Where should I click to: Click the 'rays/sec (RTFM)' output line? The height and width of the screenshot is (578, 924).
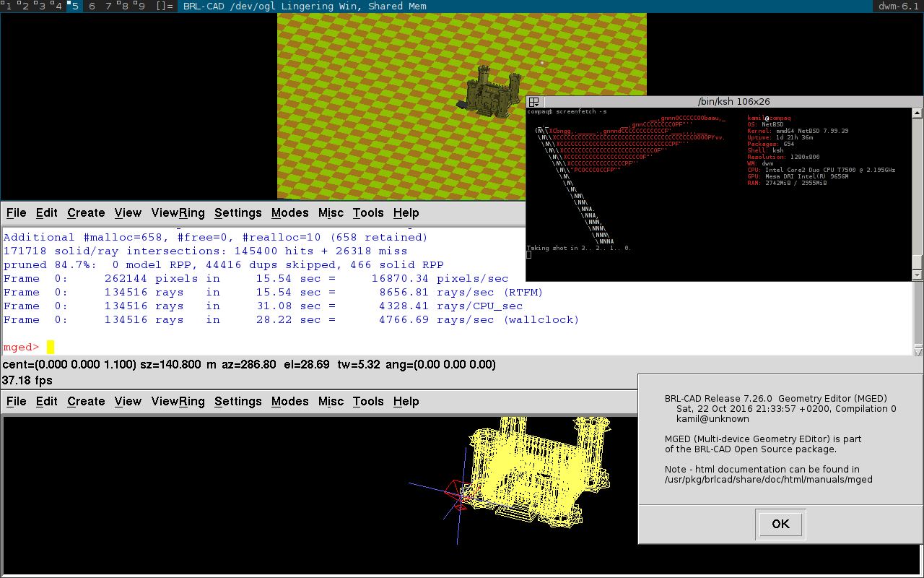coord(274,292)
